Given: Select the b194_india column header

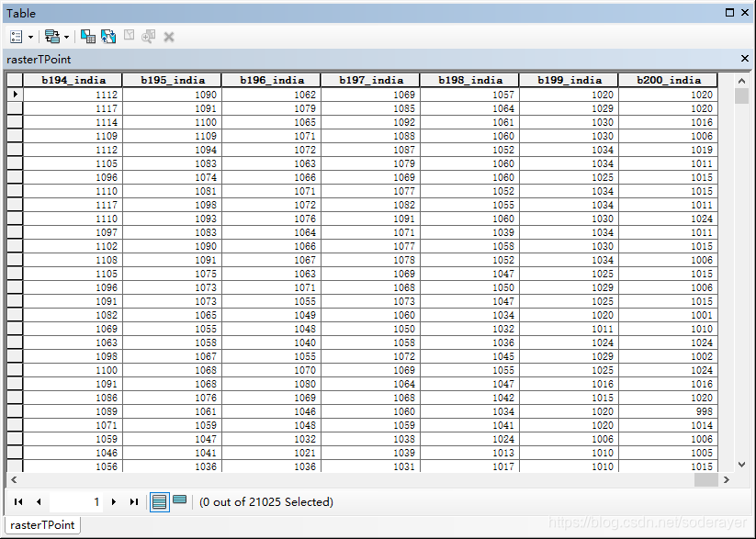Looking at the screenshot, I should (73, 80).
